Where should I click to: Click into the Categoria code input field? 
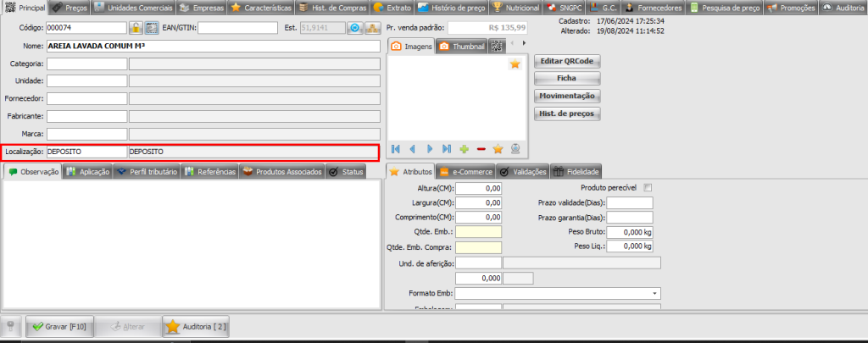click(86, 64)
